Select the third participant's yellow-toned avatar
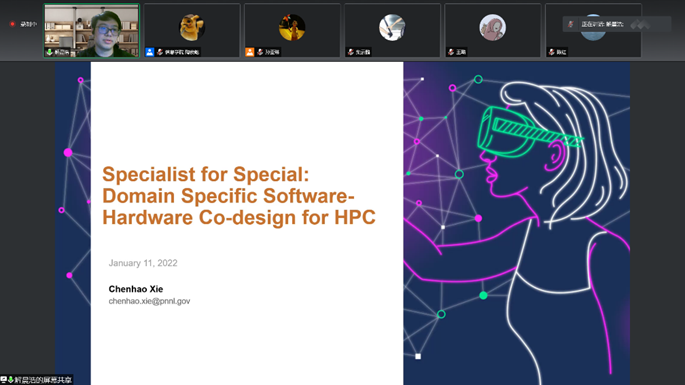The image size is (685, 385). click(x=292, y=27)
